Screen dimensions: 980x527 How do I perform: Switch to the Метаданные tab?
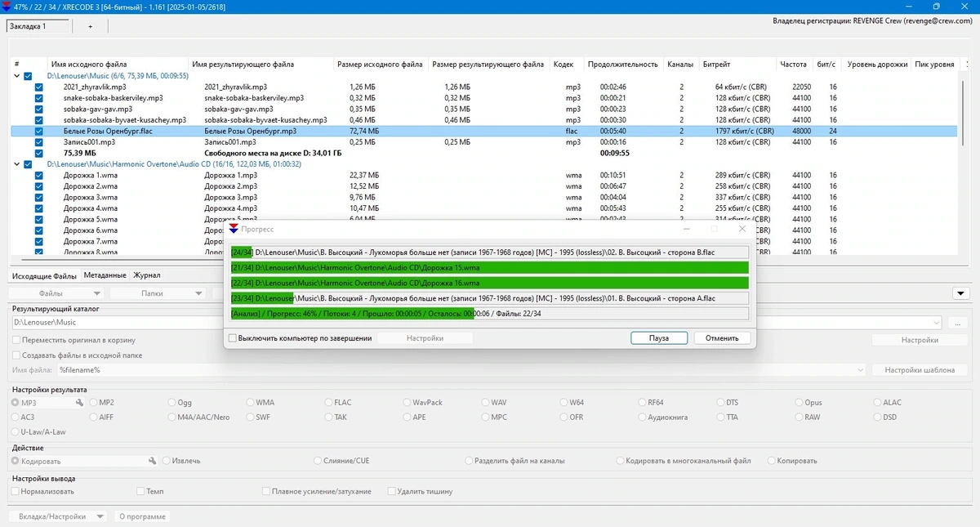(x=105, y=276)
